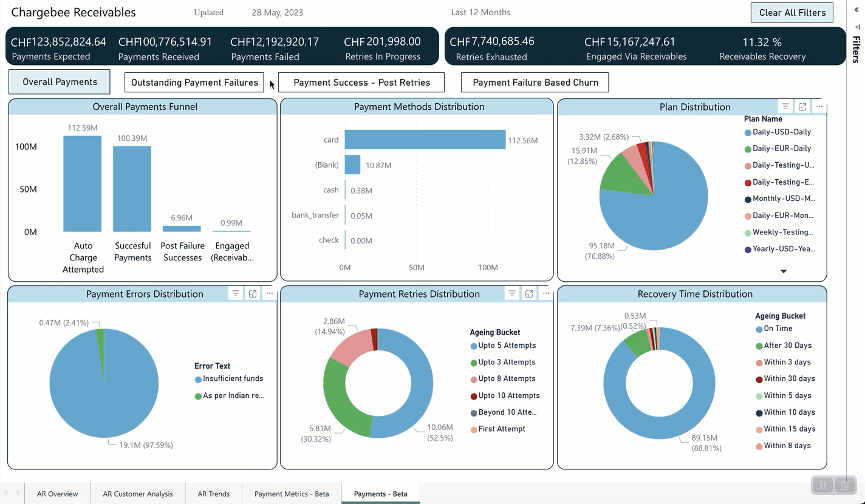Select After 30 Days legend entry
The height and width of the screenshot is (504, 865).
(x=784, y=346)
